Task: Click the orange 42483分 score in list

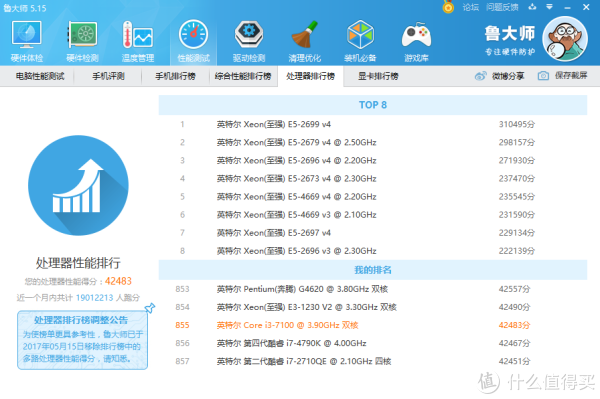Action: 514,325
